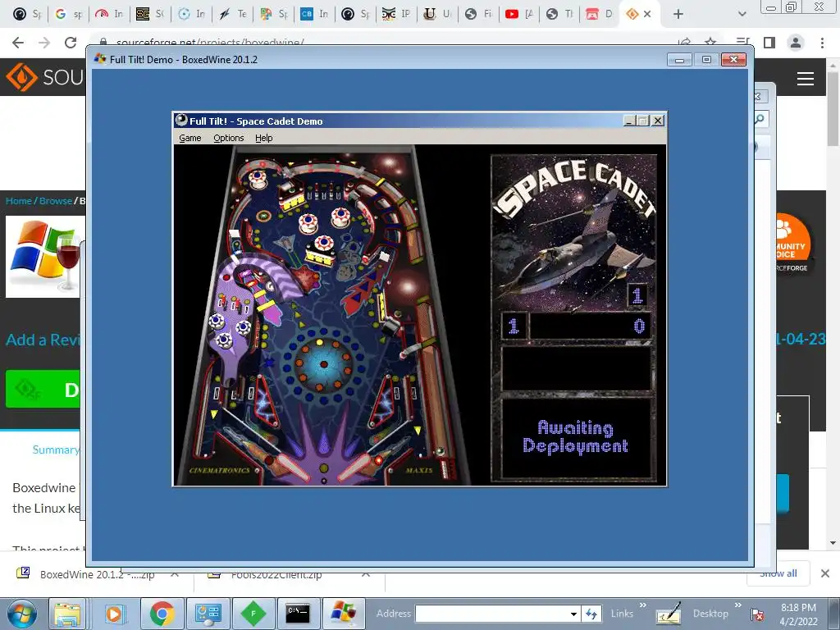Click the Chrome address bar URL
The height and width of the screenshot is (630, 840).
[210, 43]
